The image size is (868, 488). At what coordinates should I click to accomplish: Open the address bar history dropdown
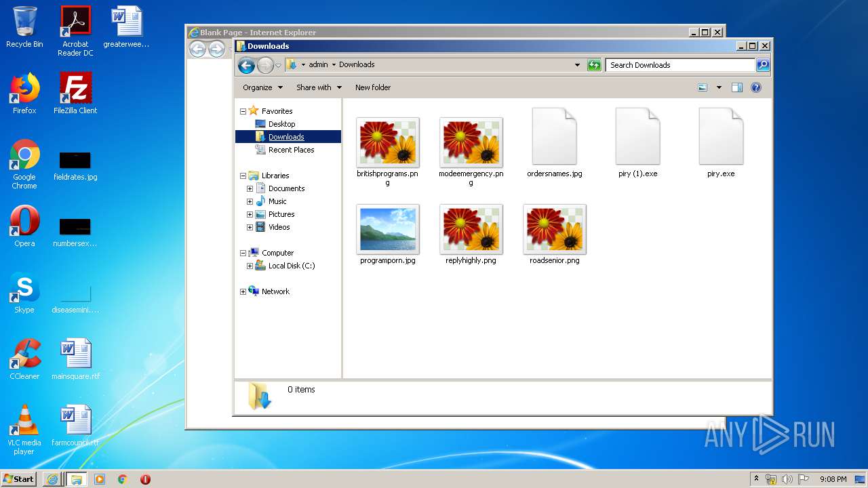[577, 65]
